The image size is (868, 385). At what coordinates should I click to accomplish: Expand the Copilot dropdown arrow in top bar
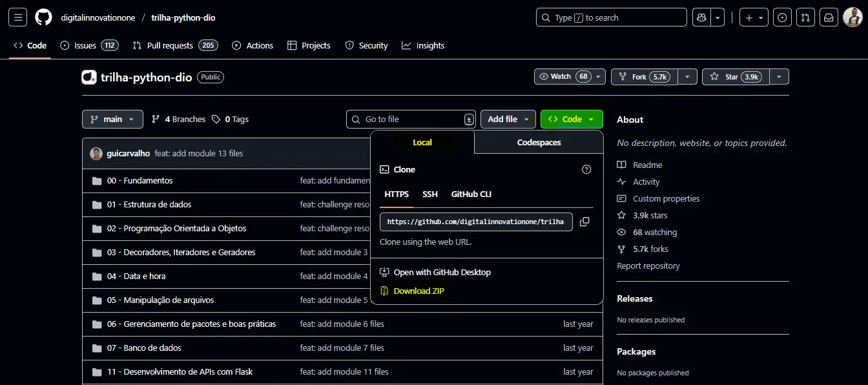(718, 17)
